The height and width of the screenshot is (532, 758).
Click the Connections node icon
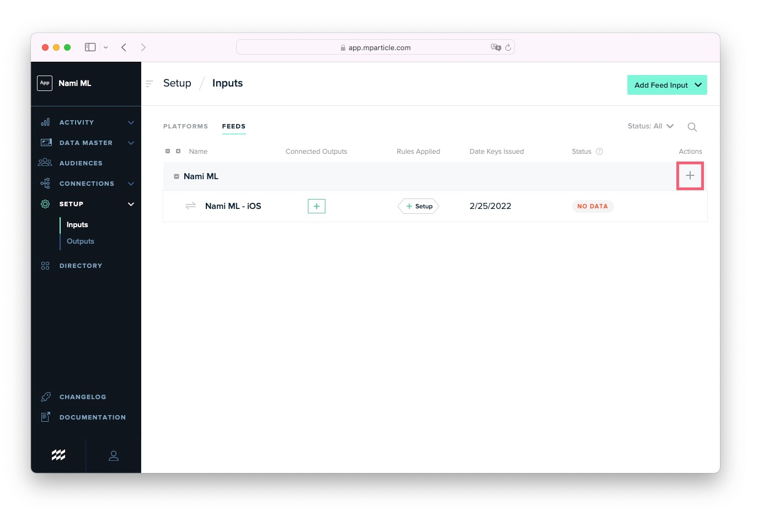(45, 184)
